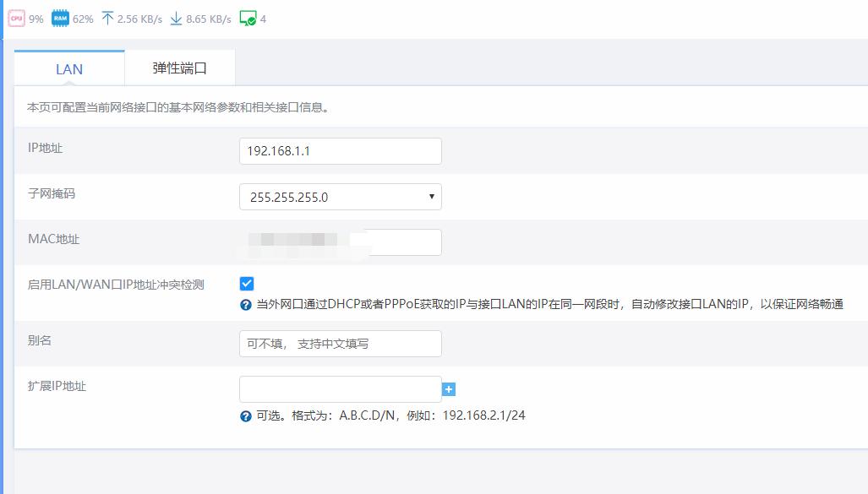
Task: Switch to the 弹性端口 tab
Action: (x=179, y=67)
